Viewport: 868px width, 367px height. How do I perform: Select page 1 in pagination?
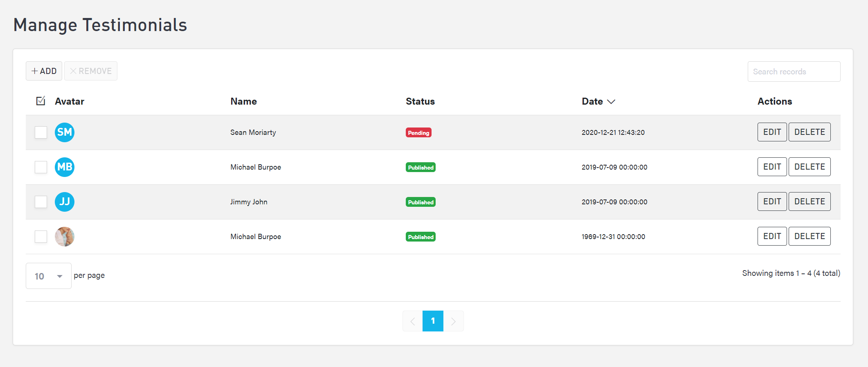(x=433, y=321)
